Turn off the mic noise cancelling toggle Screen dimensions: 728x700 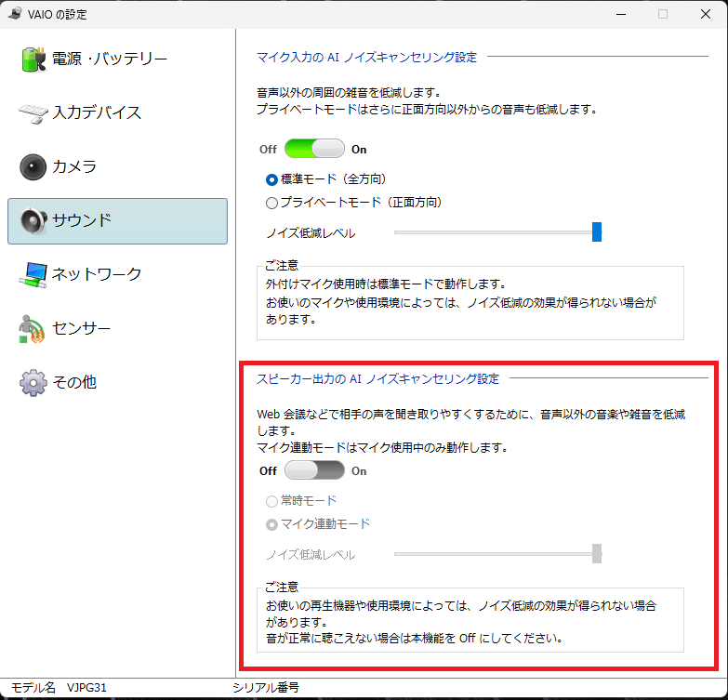[x=314, y=149]
